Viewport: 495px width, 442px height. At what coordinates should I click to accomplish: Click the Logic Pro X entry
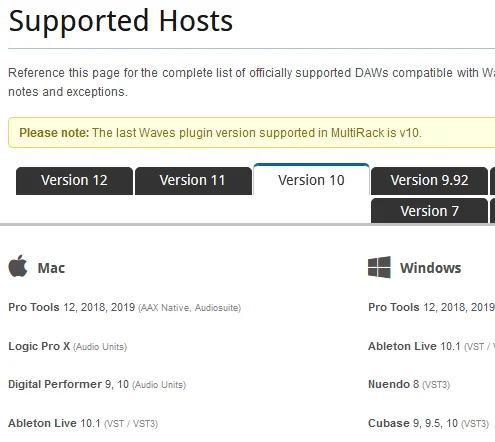67,346
